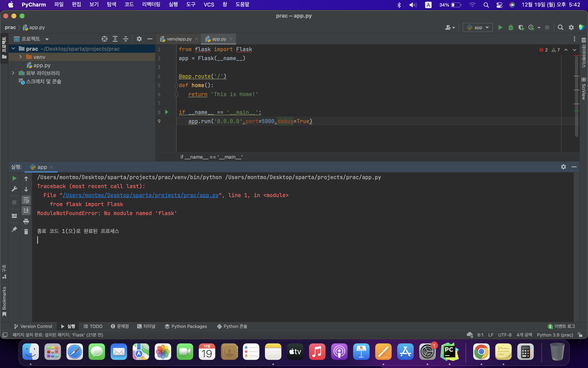
Task: Open Python 3.8 (prac) interpreter selector
Action: coord(555,335)
